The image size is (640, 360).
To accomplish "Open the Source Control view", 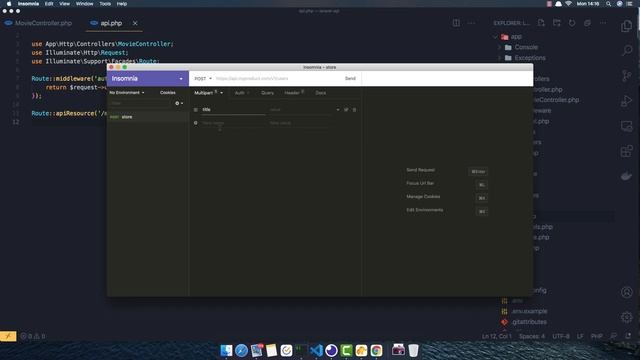I will pos(627,76).
